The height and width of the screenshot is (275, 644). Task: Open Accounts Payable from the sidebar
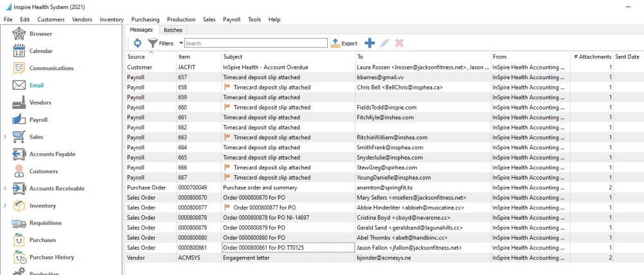pyautogui.click(x=52, y=154)
